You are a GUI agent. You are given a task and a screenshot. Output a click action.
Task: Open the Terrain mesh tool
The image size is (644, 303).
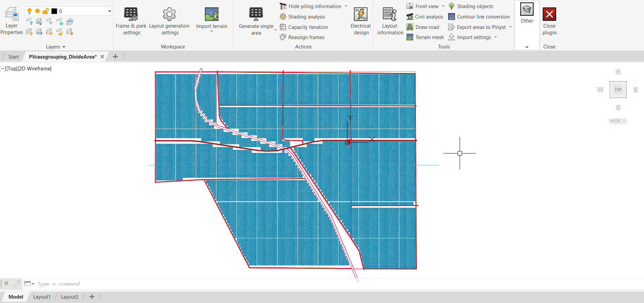(x=429, y=37)
